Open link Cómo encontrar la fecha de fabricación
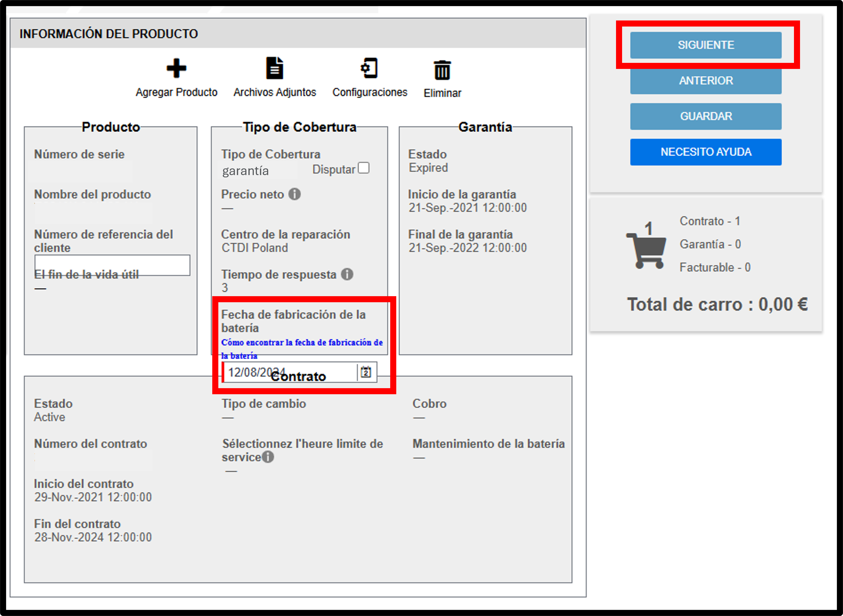 tap(302, 349)
